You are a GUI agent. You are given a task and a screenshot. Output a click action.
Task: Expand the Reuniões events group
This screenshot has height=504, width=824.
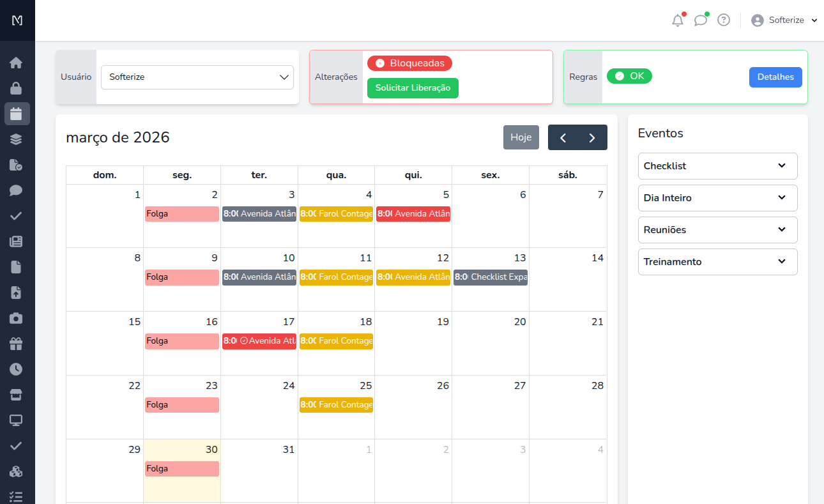717,230
